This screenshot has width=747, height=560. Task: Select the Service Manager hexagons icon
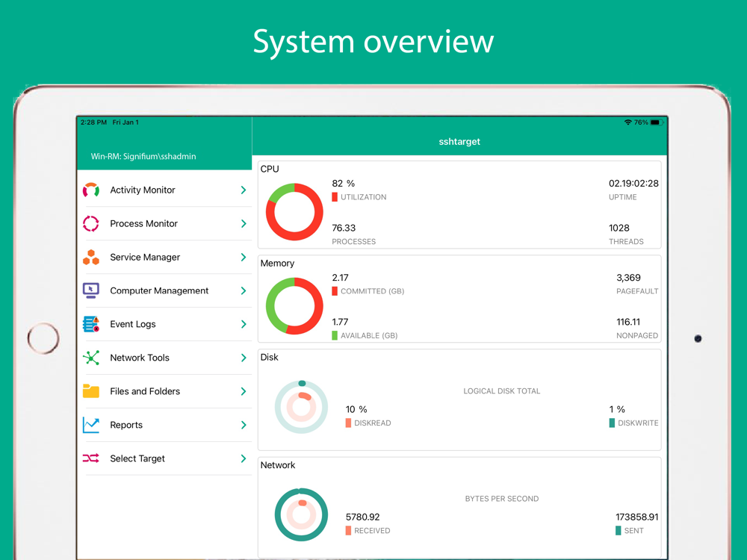[x=91, y=257]
